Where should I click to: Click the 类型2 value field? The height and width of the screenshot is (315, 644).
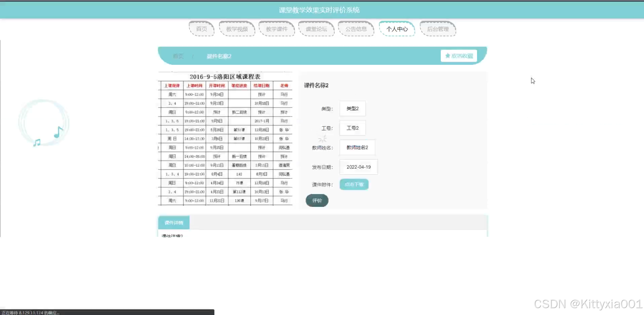pyautogui.click(x=353, y=108)
